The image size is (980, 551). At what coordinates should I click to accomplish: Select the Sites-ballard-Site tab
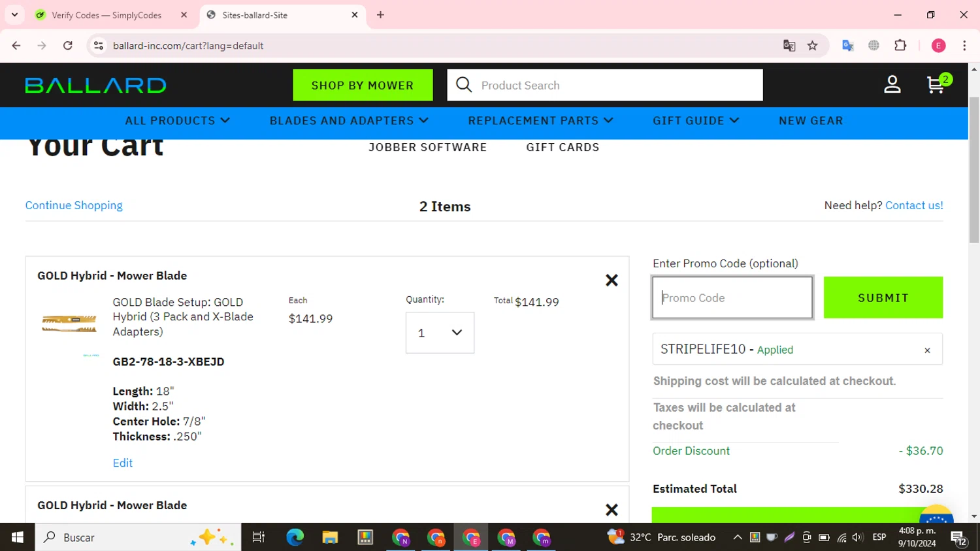[283, 15]
